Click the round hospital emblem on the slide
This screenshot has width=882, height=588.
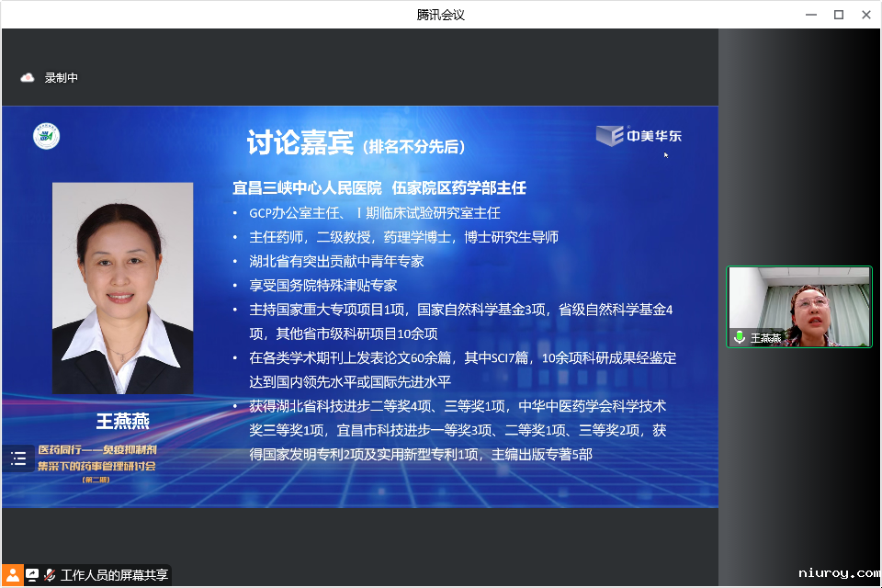point(47,136)
